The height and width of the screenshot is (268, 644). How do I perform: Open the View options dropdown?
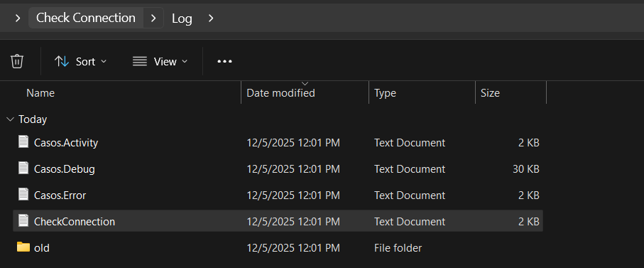coord(160,62)
